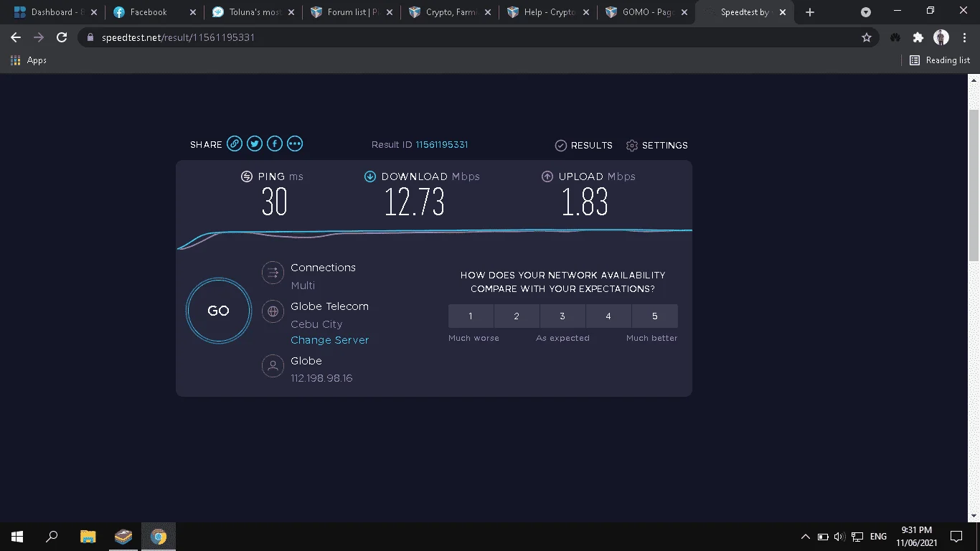Viewport: 980px width, 551px height.
Task: Click the dark extension icon beside the bookmark star
Action: (895, 37)
